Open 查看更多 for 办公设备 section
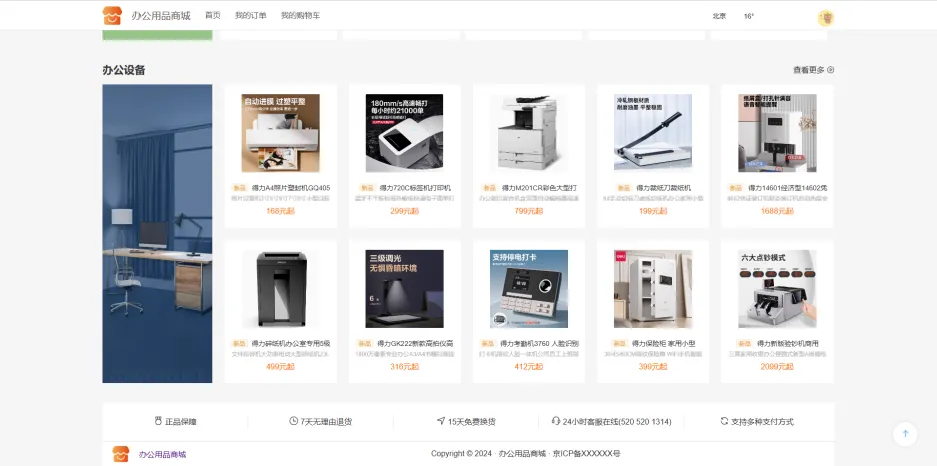 pyautogui.click(x=813, y=70)
